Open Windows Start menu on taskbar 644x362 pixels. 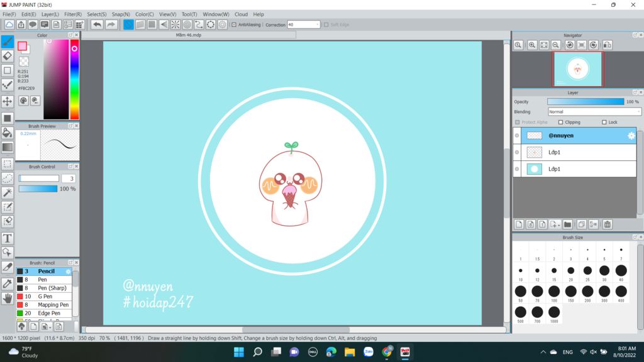pos(238,352)
